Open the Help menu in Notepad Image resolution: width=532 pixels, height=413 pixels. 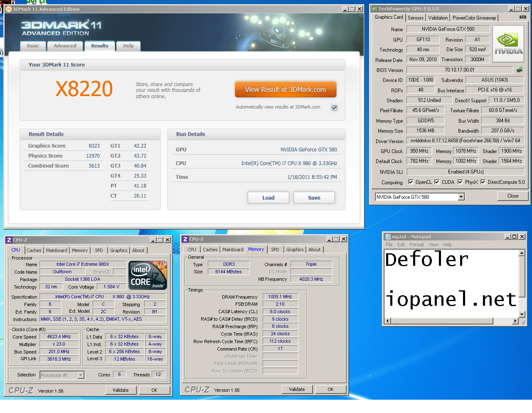point(447,245)
